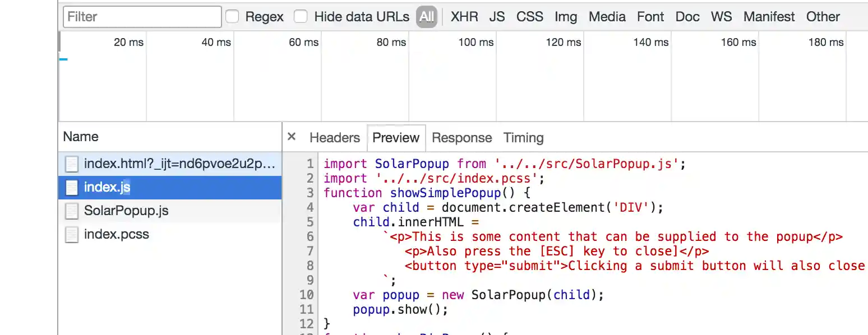This screenshot has height=335, width=868.
Task: Click the SolarPopup.js file icon
Action: tap(71, 211)
